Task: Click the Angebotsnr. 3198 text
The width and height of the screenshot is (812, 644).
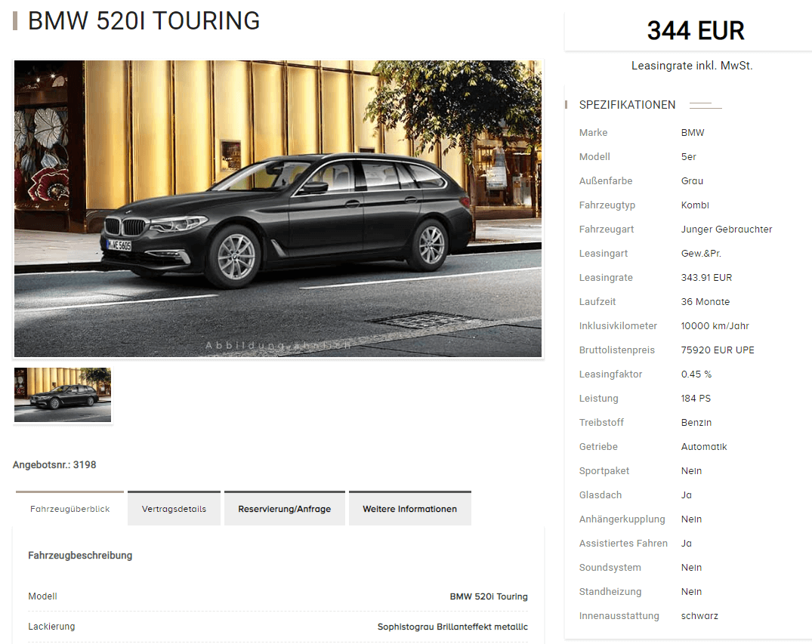Action: [54, 465]
